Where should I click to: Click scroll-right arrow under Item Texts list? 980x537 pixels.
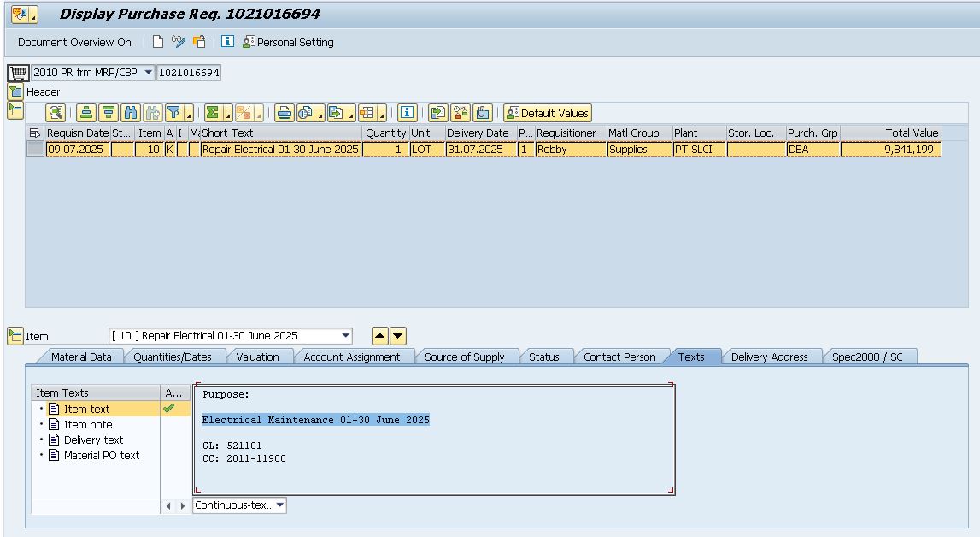coord(183,505)
